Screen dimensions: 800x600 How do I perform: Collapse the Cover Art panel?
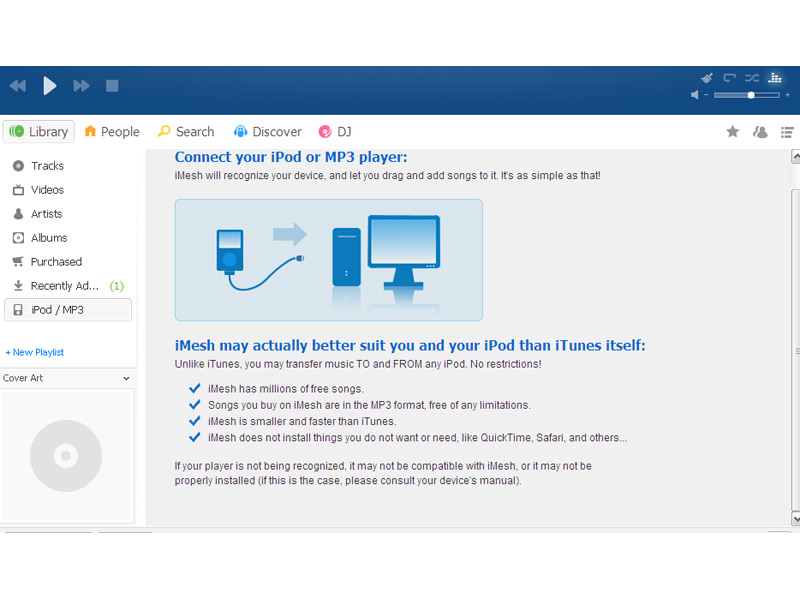coord(126,379)
